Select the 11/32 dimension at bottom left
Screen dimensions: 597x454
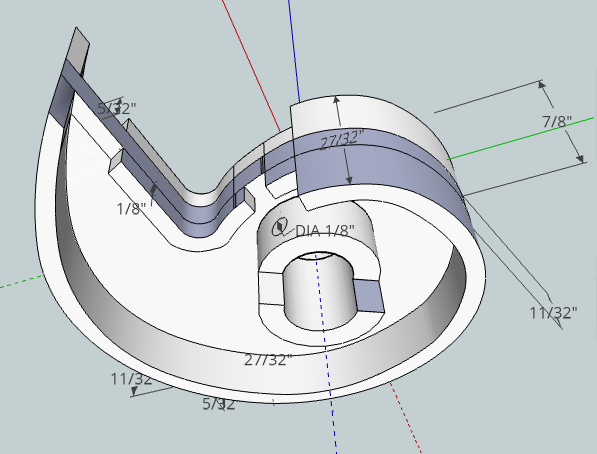click(x=131, y=379)
